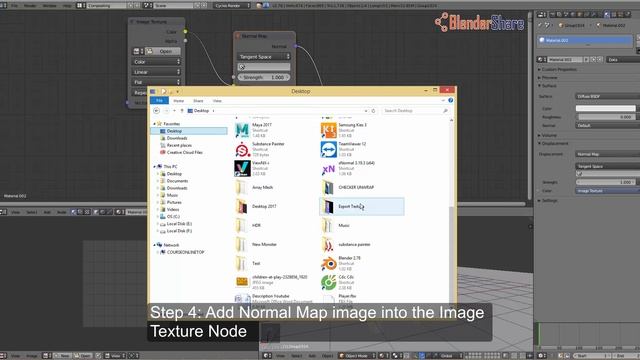Open the Color space dropdown in Image Texture node

(156, 62)
